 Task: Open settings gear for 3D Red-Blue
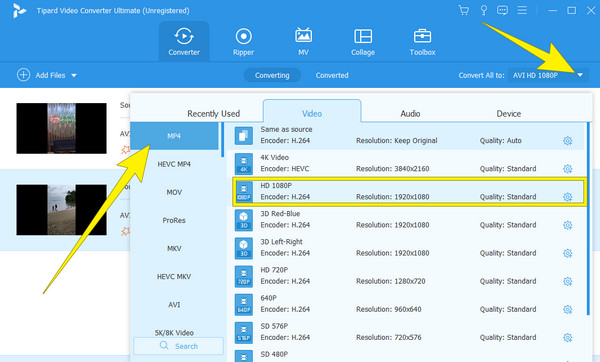tap(567, 225)
